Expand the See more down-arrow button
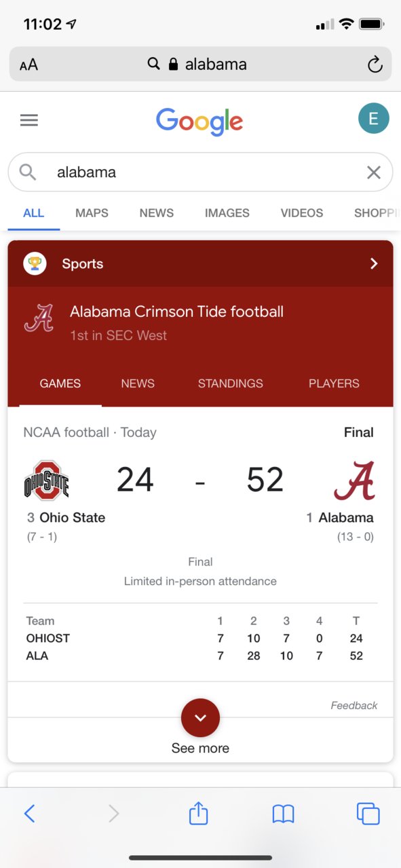The width and height of the screenshot is (401, 868). [x=200, y=717]
